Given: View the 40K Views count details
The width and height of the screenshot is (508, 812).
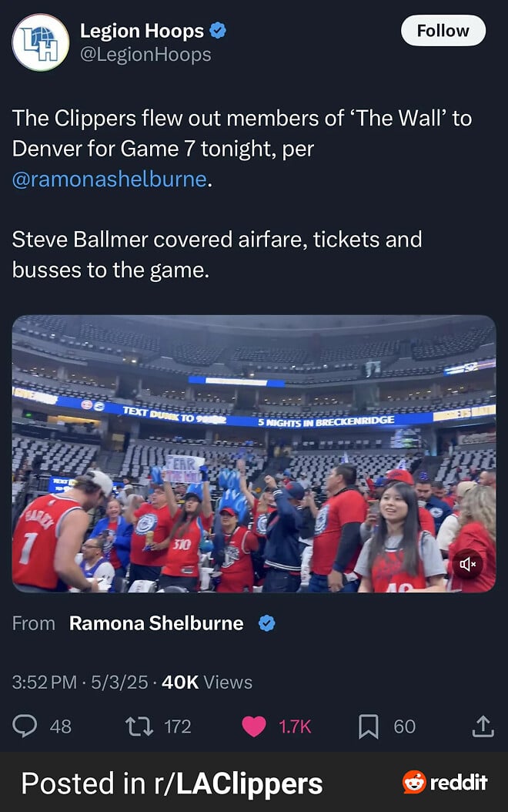Looking at the screenshot, I should point(207,683).
